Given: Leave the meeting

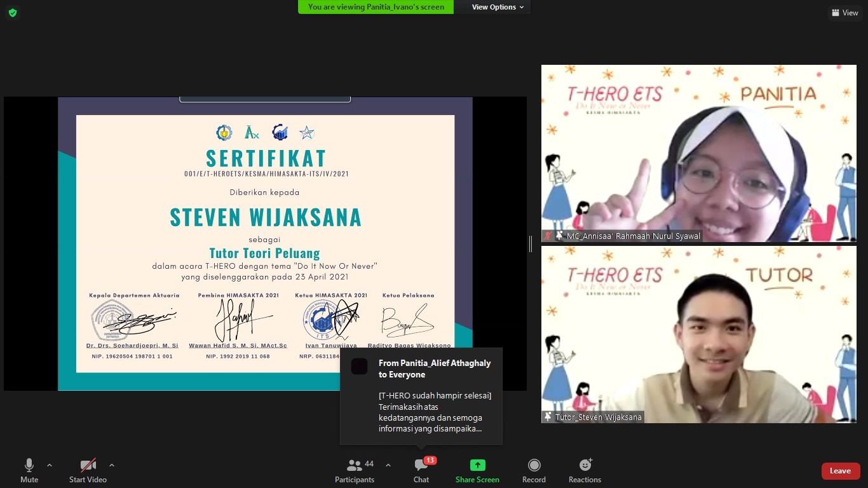Looking at the screenshot, I should click(x=840, y=471).
